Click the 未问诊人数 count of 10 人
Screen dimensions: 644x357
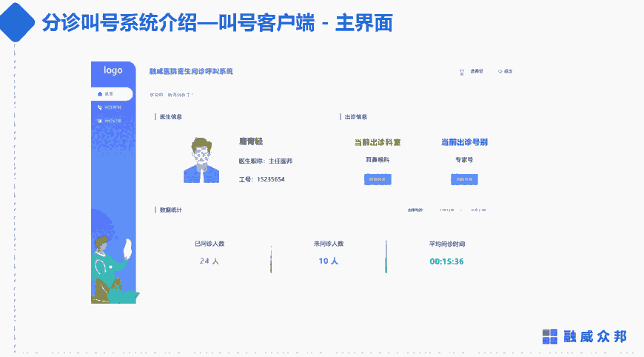tap(328, 261)
